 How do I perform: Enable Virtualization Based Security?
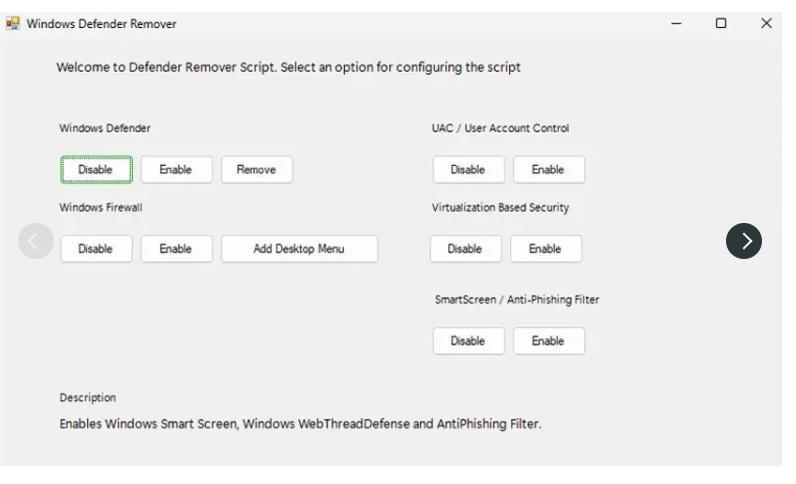coord(546,249)
